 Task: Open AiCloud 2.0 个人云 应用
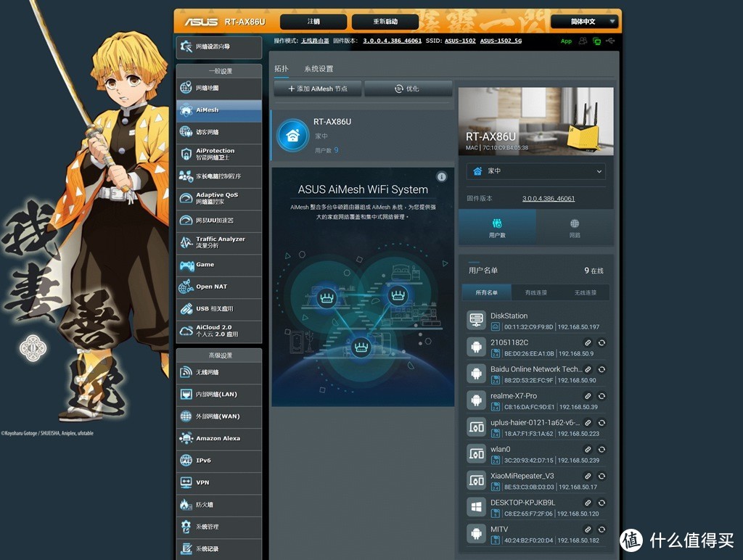[x=219, y=331]
